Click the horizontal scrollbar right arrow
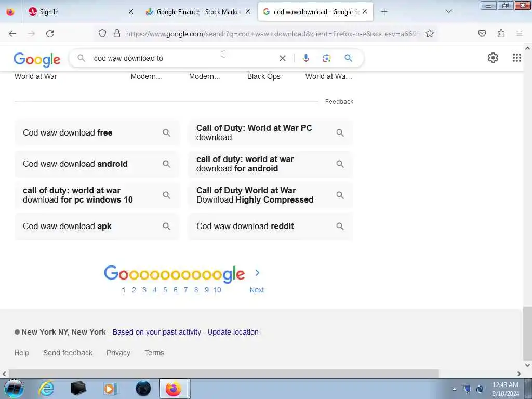This screenshot has height=399, width=532. point(519,374)
